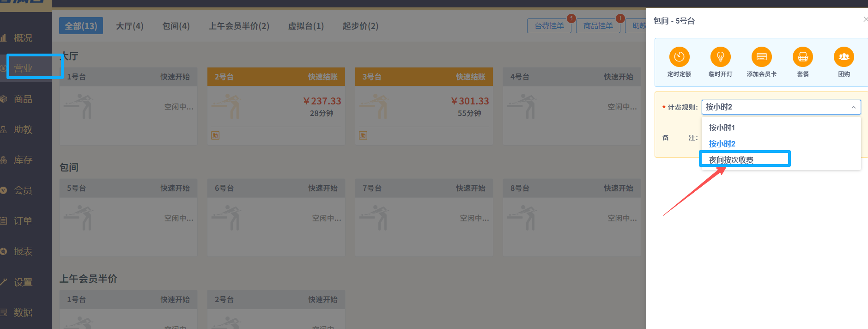Open 营业 in the sidebar
This screenshot has width=868, height=329.
pos(23,68)
